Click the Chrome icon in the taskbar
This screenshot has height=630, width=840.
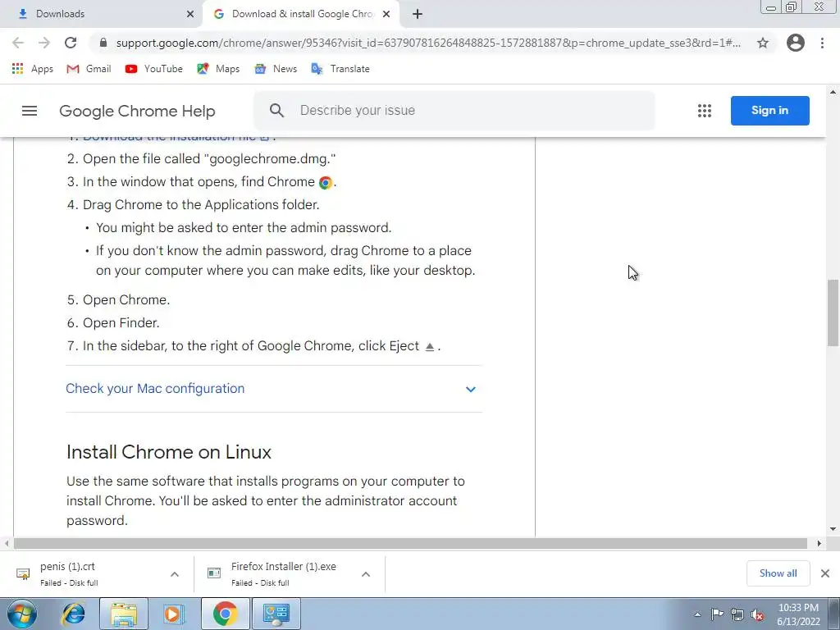pos(225,614)
